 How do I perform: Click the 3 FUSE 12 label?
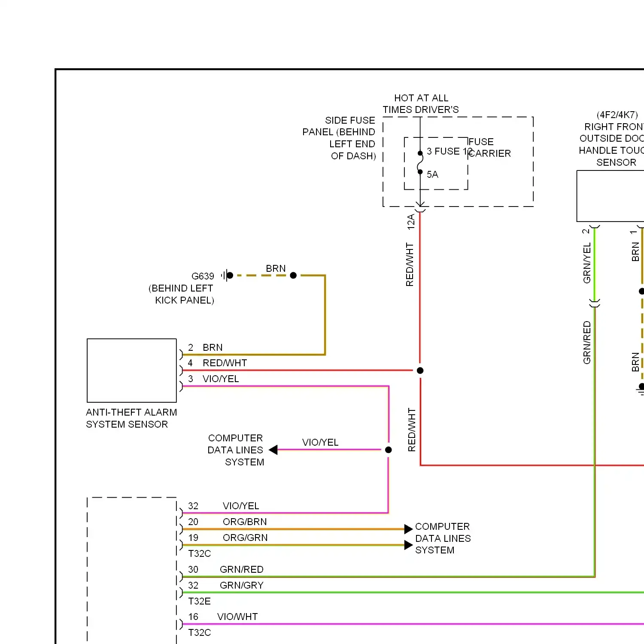449,151
